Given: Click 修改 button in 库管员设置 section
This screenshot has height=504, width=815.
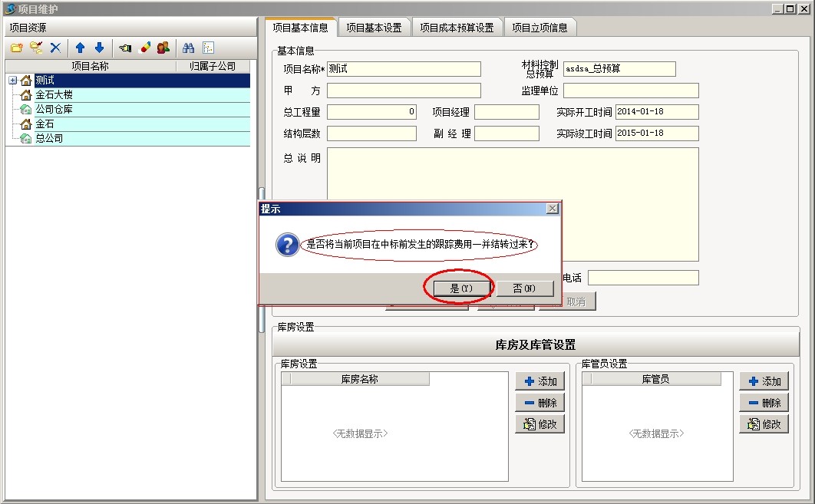Looking at the screenshot, I should tap(764, 424).
